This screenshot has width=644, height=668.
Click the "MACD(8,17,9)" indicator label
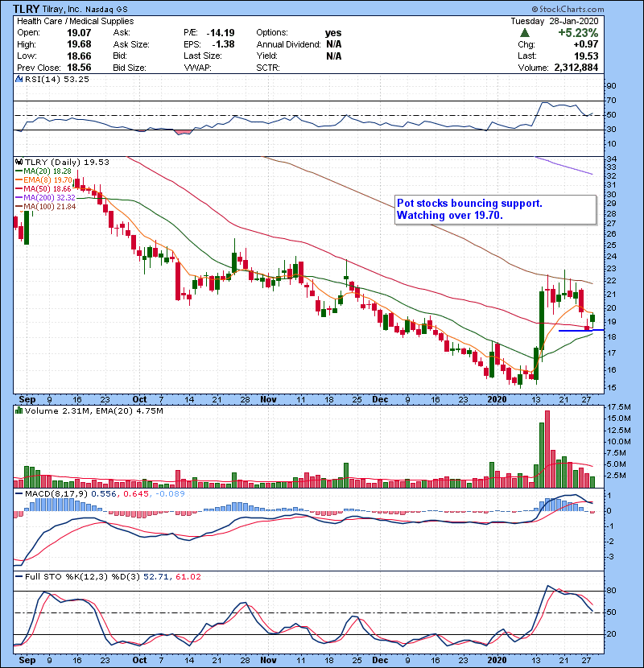[56, 494]
